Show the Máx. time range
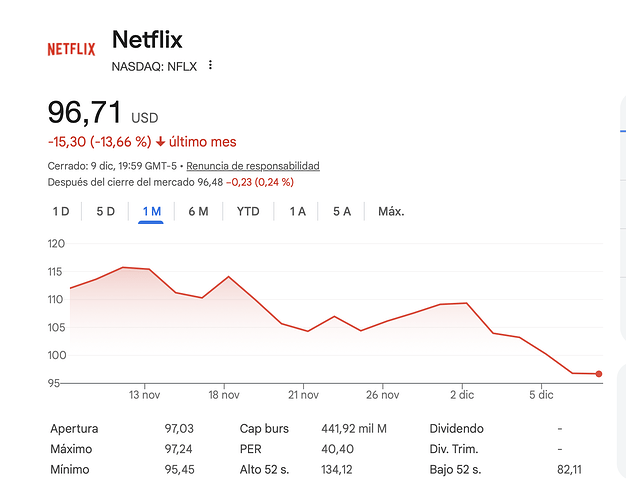The width and height of the screenshot is (626, 500). [391, 211]
